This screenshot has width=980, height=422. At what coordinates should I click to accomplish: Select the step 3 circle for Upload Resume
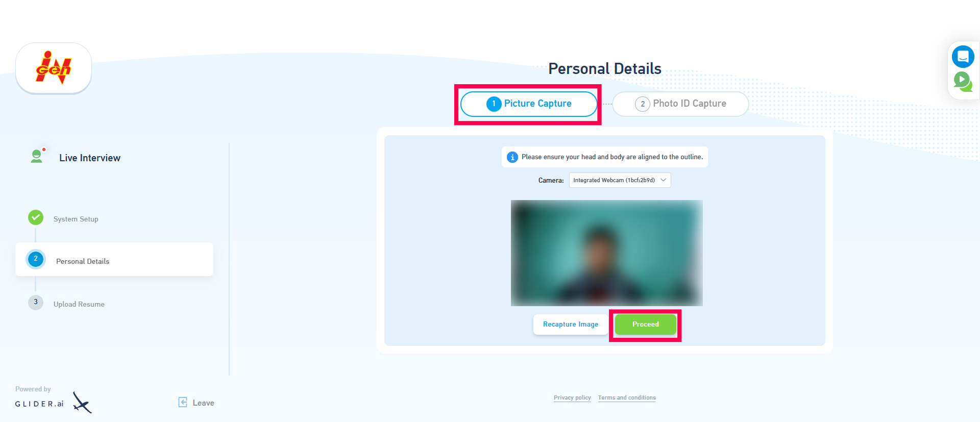[36, 302]
